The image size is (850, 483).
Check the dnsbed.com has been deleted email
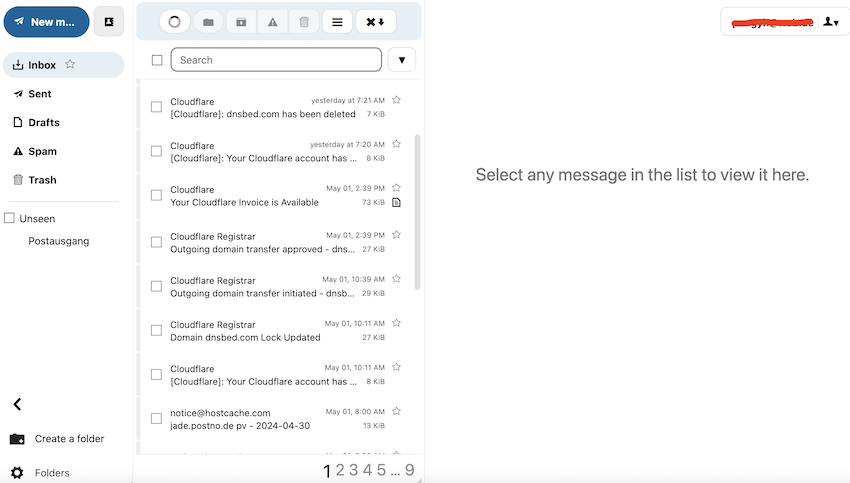(x=156, y=107)
